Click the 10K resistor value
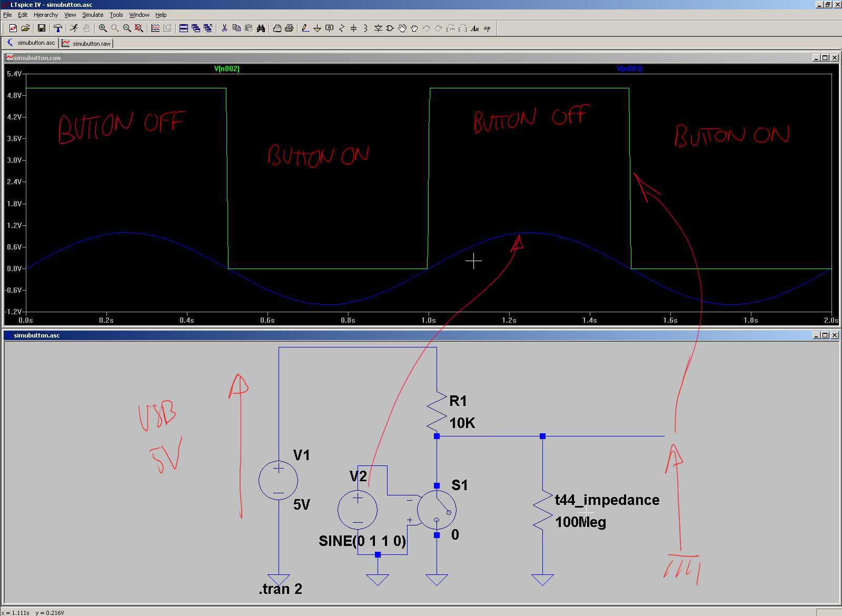The height and width of the screenshot is (616, 842). 462,423
